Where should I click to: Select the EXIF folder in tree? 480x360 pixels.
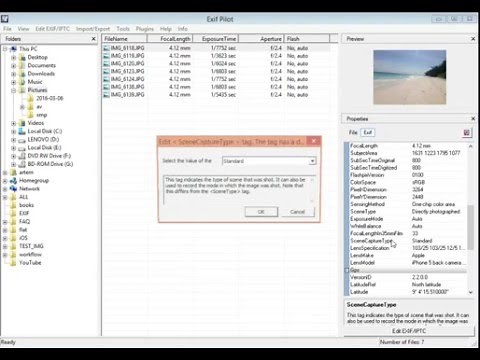click(x=24, y=213)
